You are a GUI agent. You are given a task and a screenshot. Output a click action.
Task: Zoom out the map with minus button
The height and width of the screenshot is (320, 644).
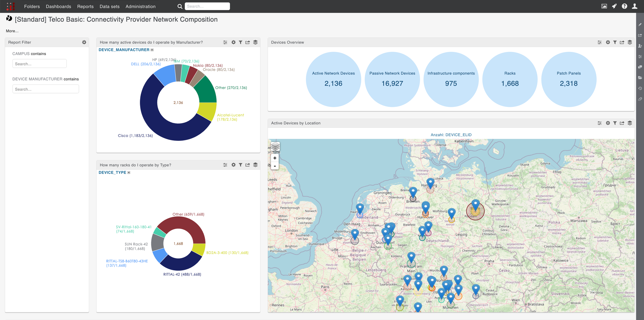(x=275, y=166)
